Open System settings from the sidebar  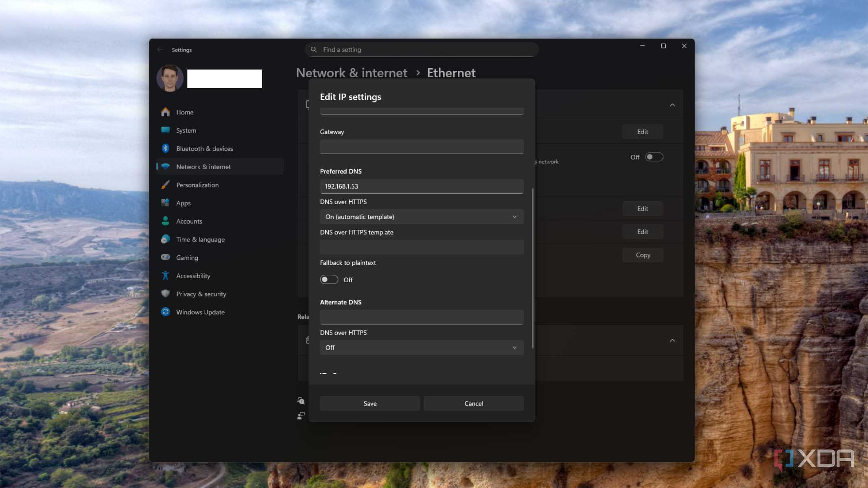[x=220, y=131]
